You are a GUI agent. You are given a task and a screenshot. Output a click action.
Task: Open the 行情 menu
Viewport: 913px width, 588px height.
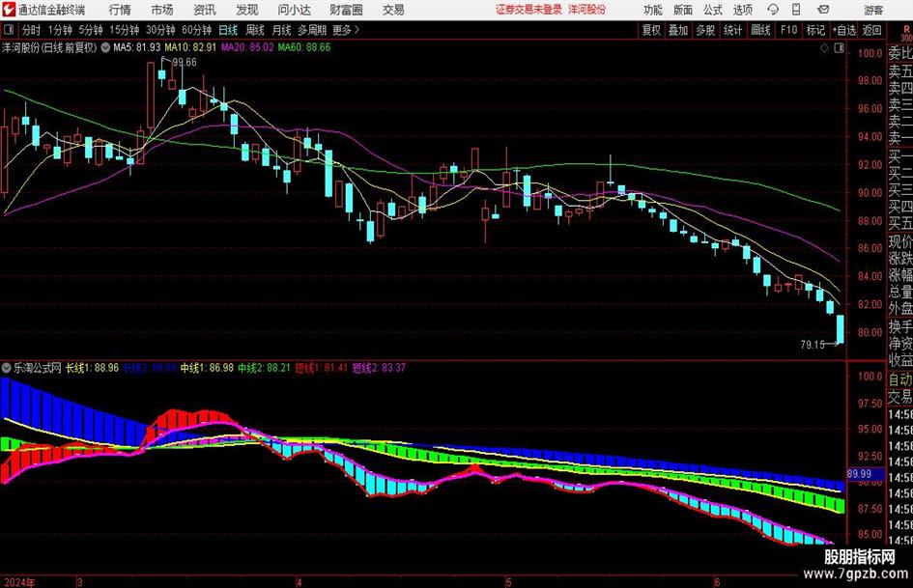120,10
